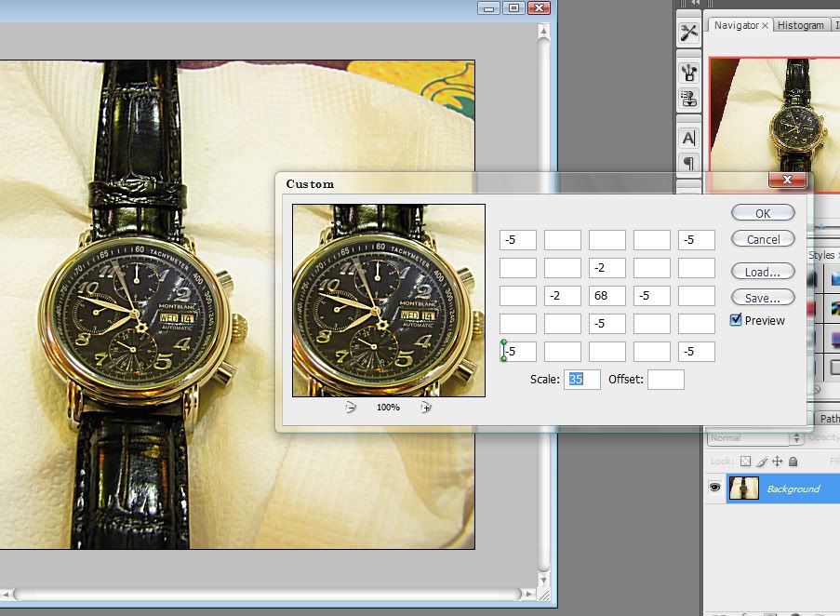Click the lock all padlock icon
The image size is (840, 616).
click(793, 462)
